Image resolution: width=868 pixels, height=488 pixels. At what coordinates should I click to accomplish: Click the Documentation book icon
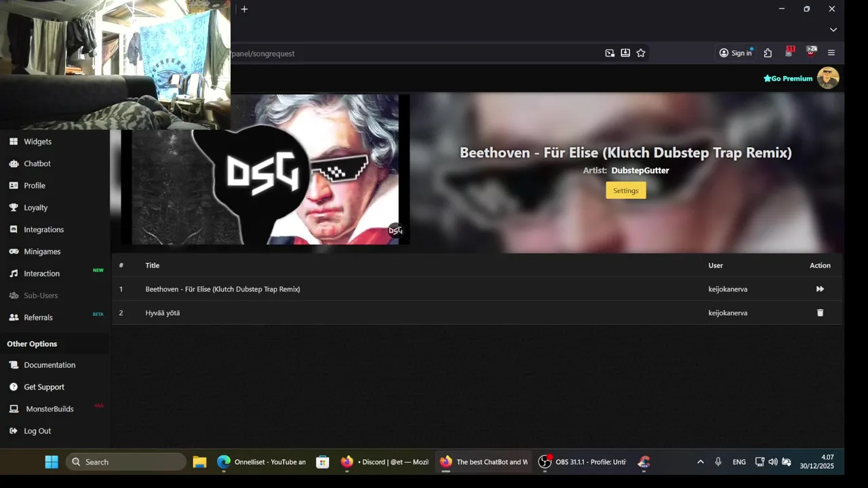coord(14,365)
